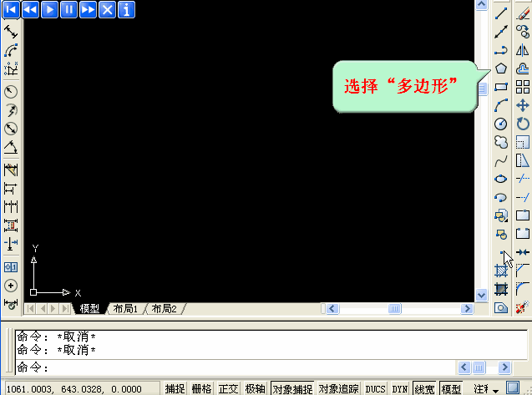This screenshot has width=532, height=395.
Task: Select the Scale tool
Action: [523, 142]
